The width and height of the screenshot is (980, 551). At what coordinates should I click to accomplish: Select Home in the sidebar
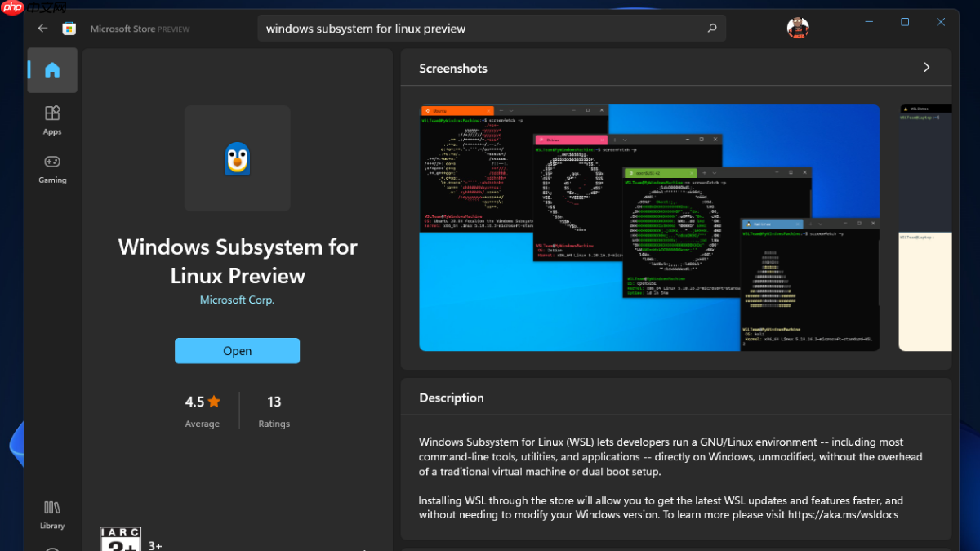click(52, 70)
